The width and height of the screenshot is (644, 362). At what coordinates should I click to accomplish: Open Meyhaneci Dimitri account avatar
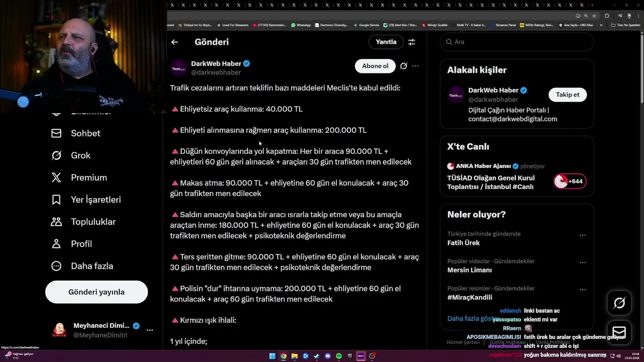tap(59, 330)
